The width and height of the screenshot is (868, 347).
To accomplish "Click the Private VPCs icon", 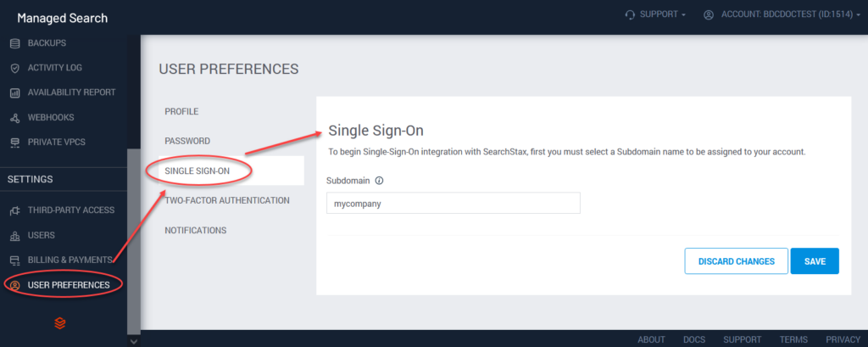I will tap(15, 143).
